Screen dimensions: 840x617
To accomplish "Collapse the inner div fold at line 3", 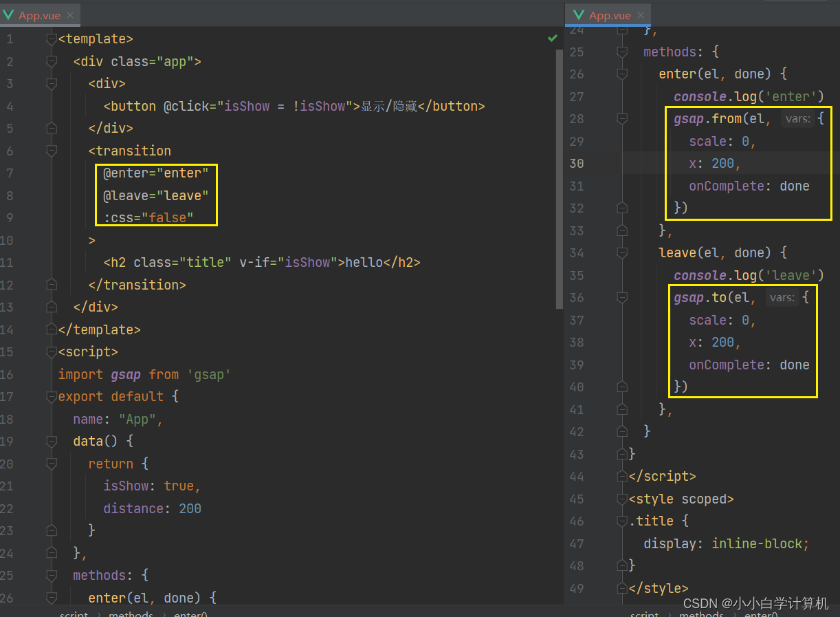I will [51, 84].
